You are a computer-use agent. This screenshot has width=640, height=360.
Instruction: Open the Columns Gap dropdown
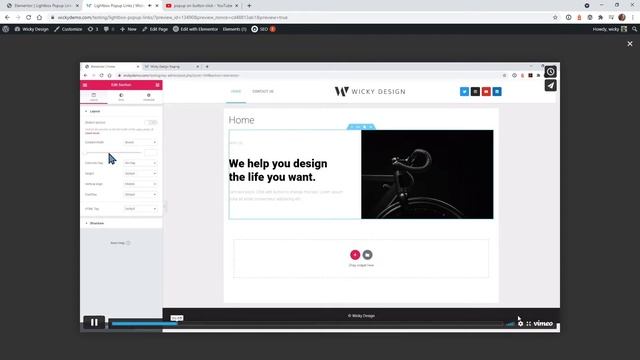(x=140, y=163)
